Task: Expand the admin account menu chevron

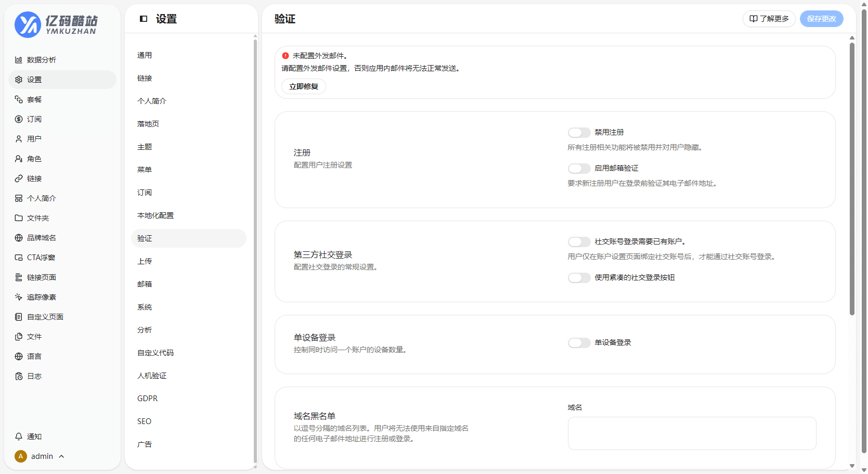Action: click(x=61, y=456)
